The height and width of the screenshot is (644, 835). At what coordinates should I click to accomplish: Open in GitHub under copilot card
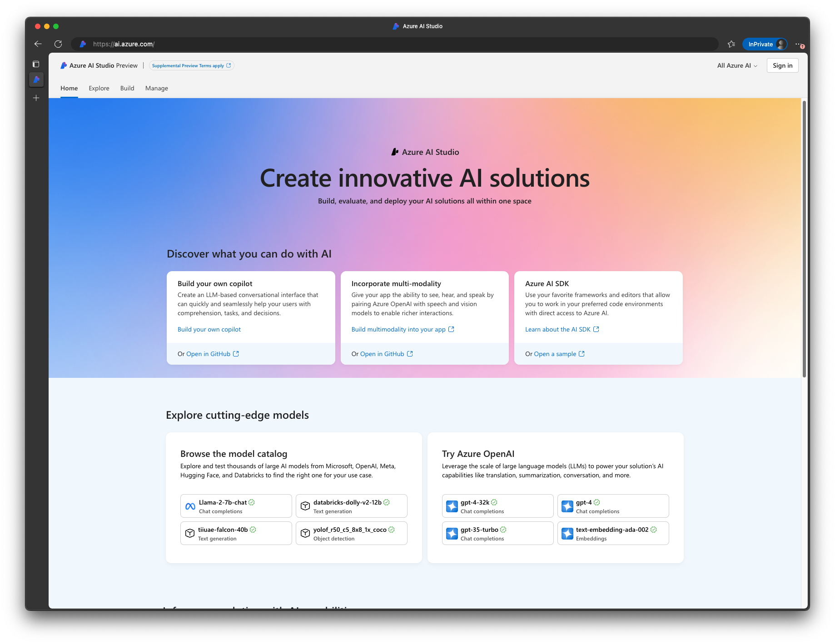(212, 354)
